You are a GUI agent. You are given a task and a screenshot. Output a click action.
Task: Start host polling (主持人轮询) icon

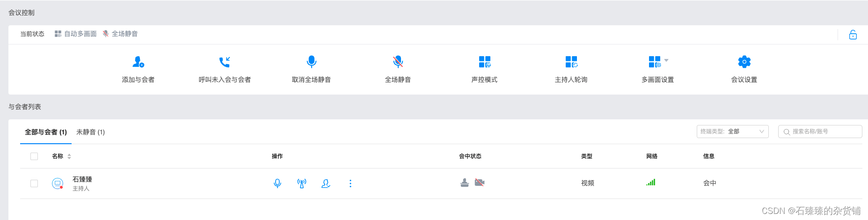pos(571,62)
